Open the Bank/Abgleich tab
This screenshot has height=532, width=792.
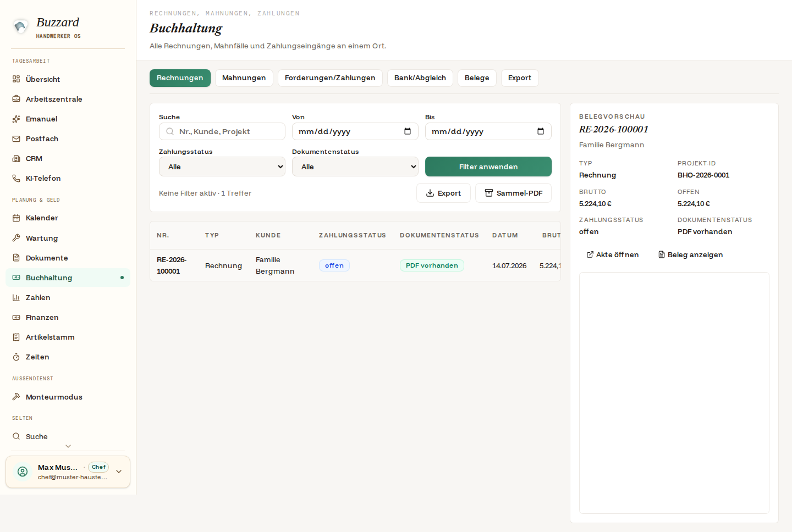[420, 78]
